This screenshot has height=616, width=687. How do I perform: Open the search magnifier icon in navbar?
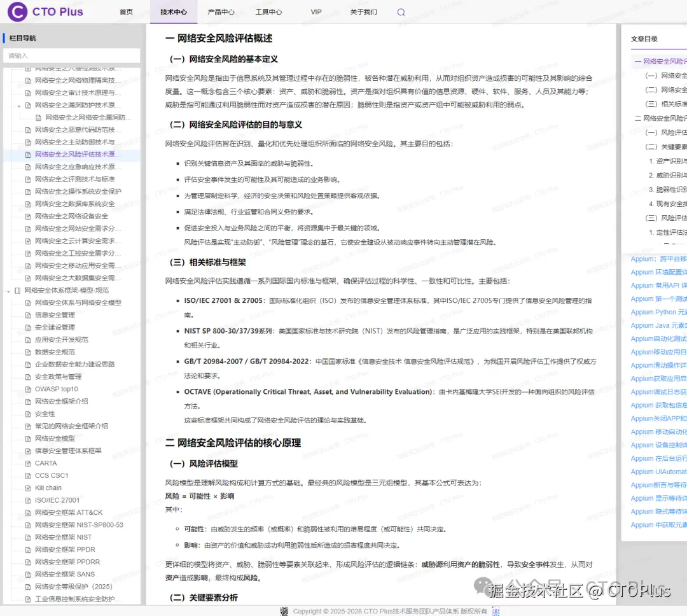pyautogui.click(x=401, y=12)
